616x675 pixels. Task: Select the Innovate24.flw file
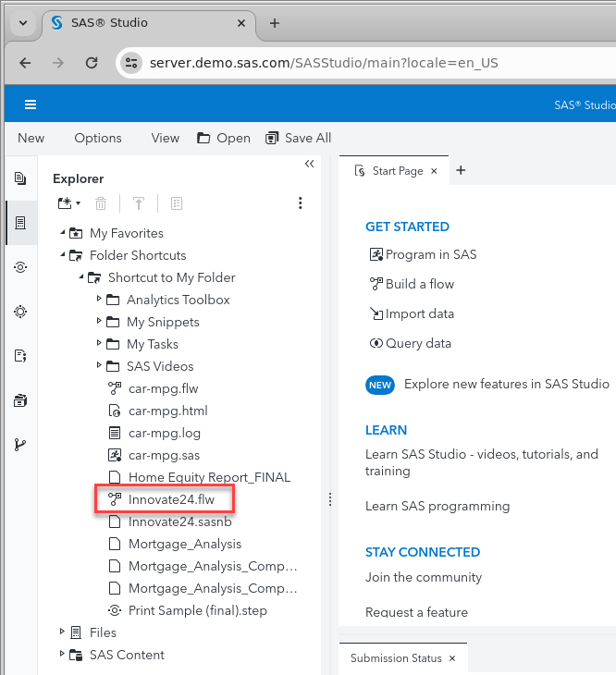tap(171, 499)
